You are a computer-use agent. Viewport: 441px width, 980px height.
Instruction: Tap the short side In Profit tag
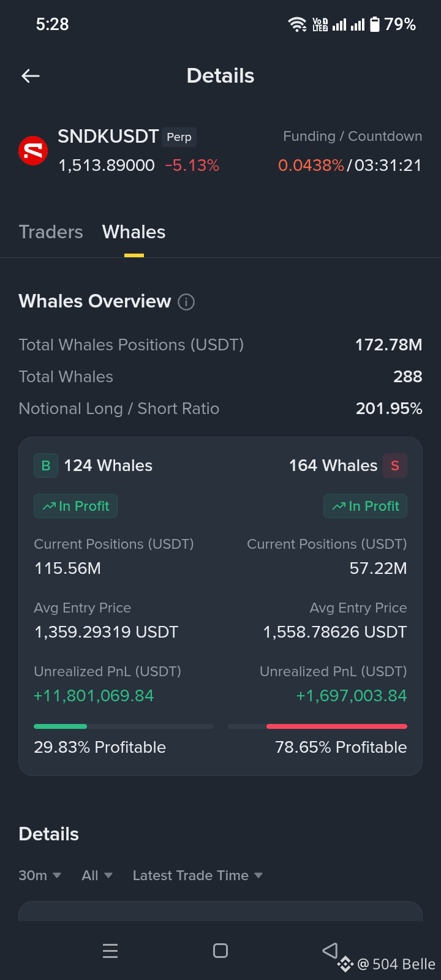365,506
